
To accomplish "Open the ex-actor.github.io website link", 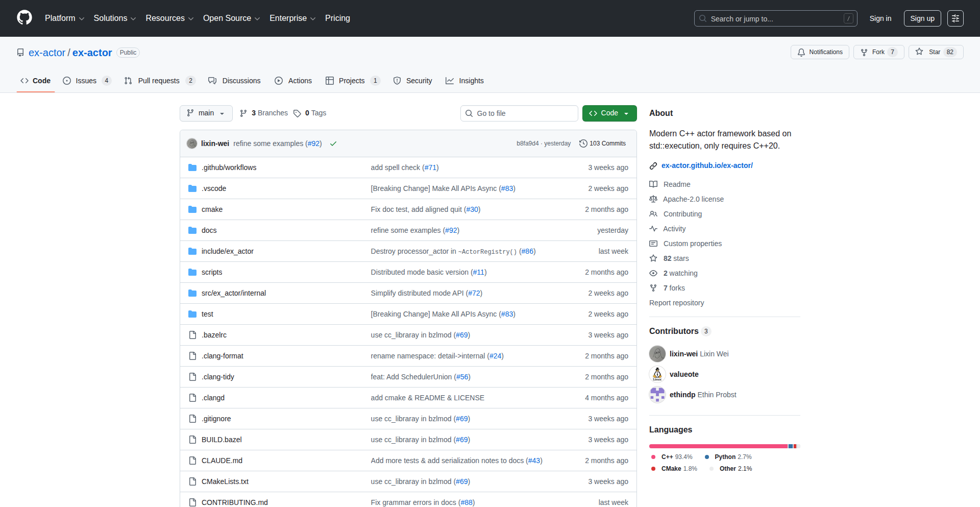I will 707,165.
